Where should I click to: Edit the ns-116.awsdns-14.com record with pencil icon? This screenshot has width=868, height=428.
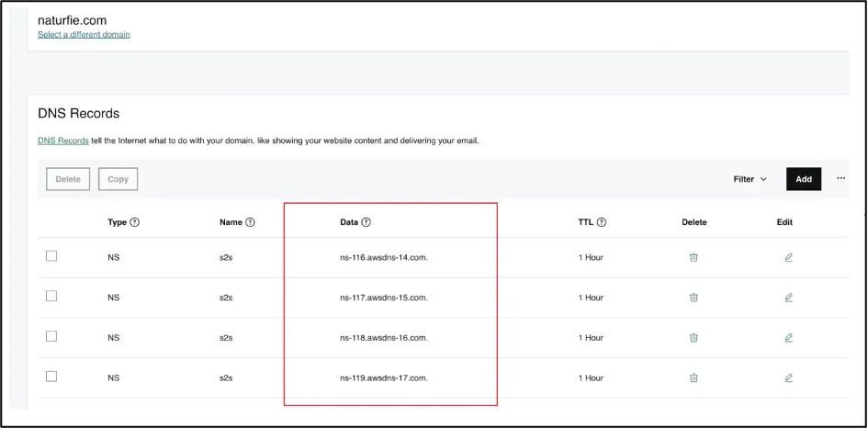[x=789, y=257]
